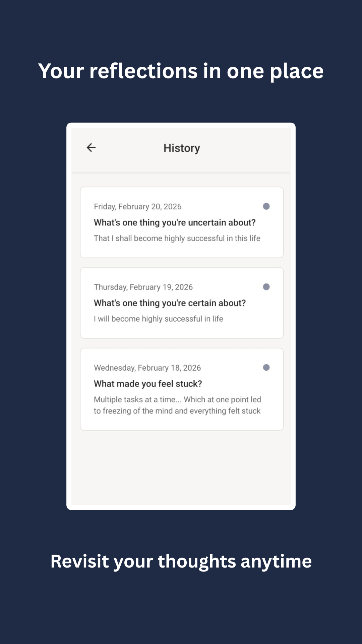
Task: Select "What made you feel stuck?" prompt
Action: [x=148, y=383]
